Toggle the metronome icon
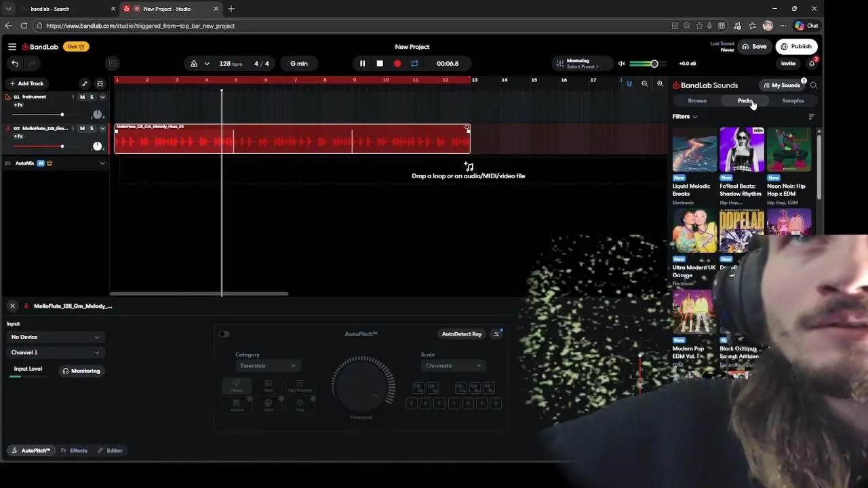Screen dimensions: 868x488 coord(194,64)
